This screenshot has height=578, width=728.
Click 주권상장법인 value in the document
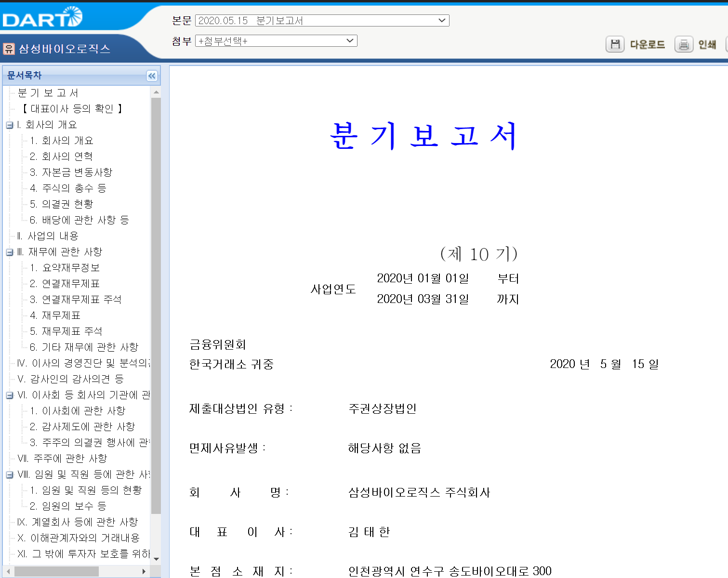point(383,409)
